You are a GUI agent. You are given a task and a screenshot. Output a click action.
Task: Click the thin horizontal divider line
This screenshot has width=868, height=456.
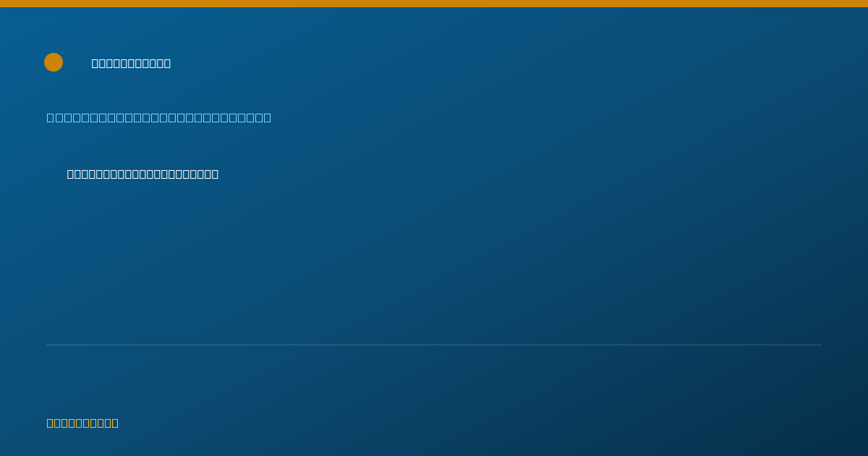[x=434, y=345]
